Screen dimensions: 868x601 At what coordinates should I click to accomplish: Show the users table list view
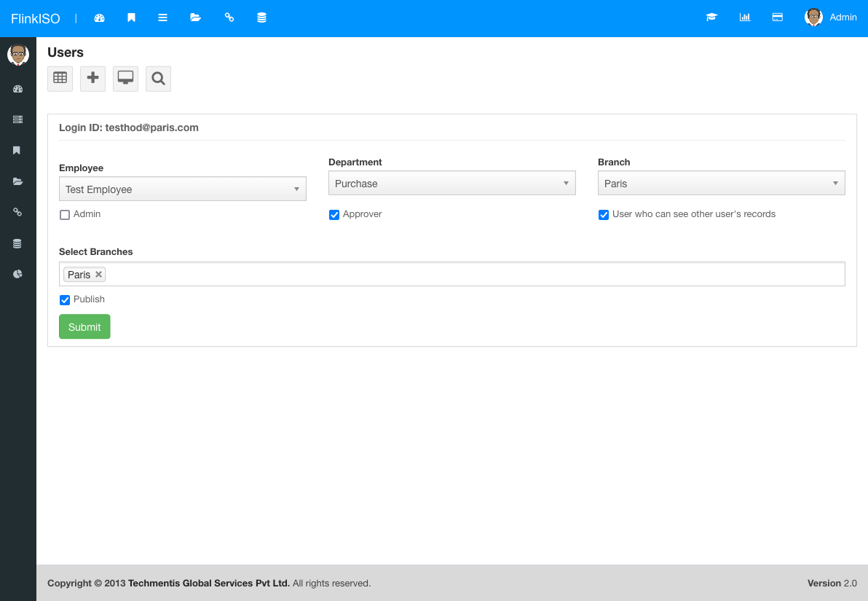60,79
